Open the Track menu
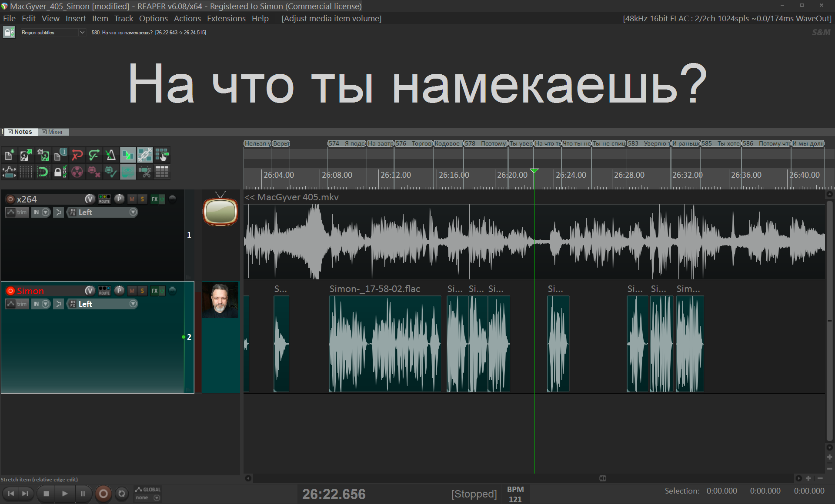Screen dimensions: 835x504 click(124, 19)
